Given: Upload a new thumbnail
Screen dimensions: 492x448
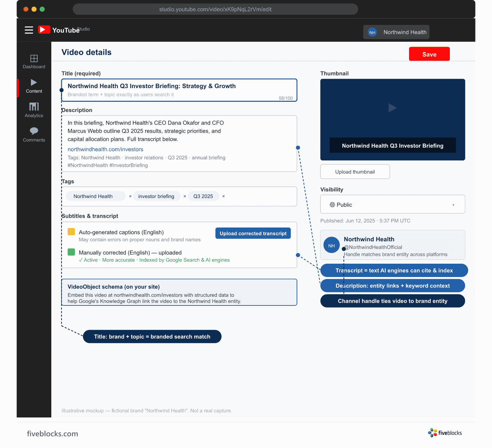Looking at the screenshot, I should [355, 172].
